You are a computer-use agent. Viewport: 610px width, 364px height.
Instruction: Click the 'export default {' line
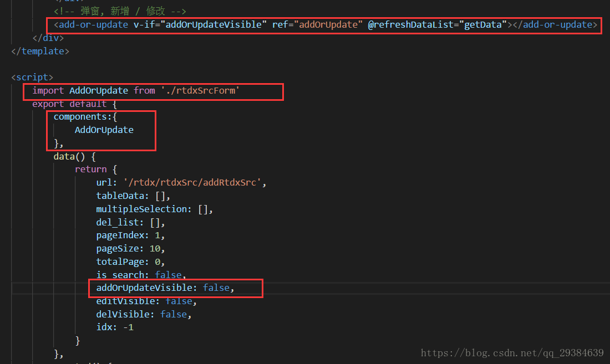[74, 104]
